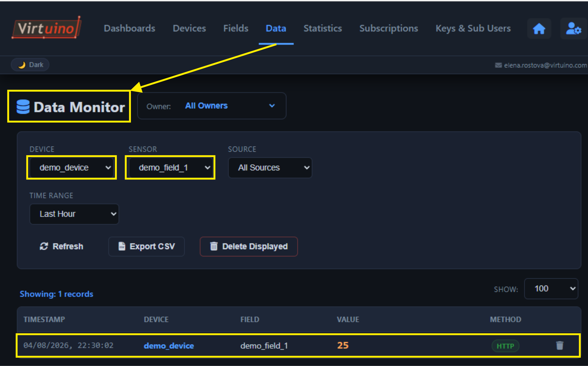Select the Data tab
Viewport: 588px width, 366px height.
coord(276,28)
